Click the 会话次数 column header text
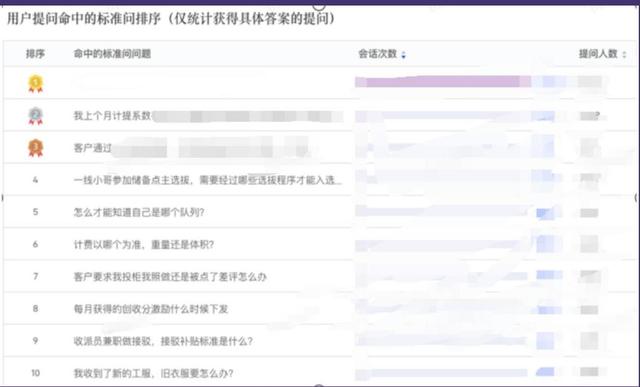The height and width of the screenshot is (387, 640). pos(378,54)
